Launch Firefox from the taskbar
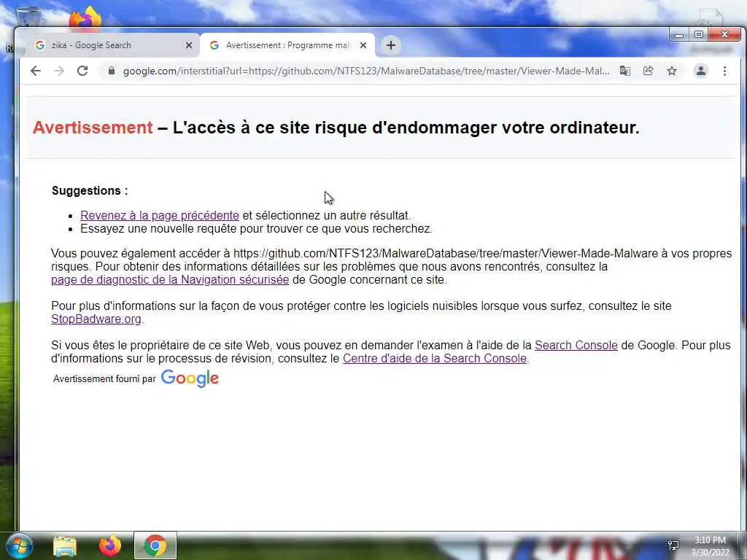Image resolution: width=747 pixels, height=560 pixels. (109, 545)
